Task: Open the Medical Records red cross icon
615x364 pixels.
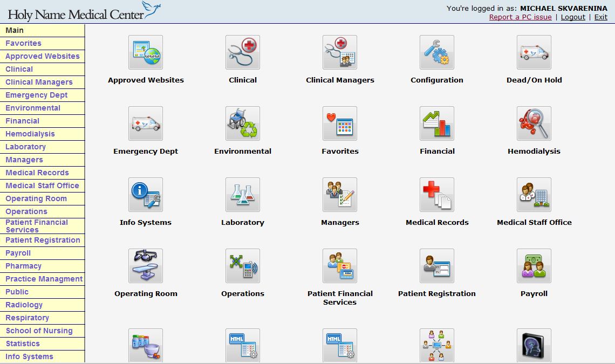Action: tap(437, 195)
